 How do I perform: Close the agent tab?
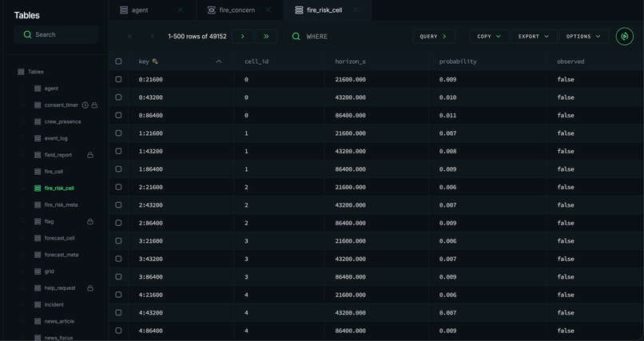[x=181, y=10]
